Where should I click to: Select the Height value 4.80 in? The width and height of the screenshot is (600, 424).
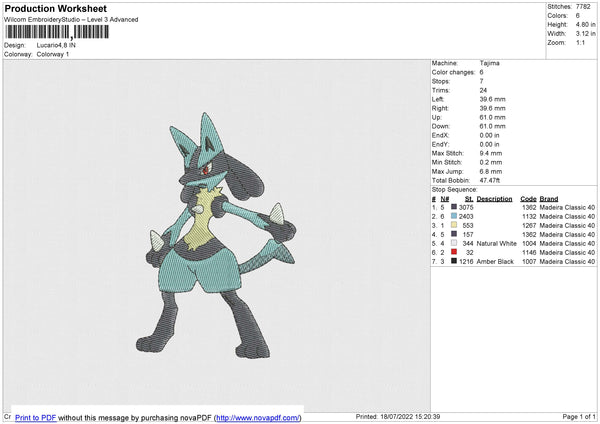tap(585, 24)
